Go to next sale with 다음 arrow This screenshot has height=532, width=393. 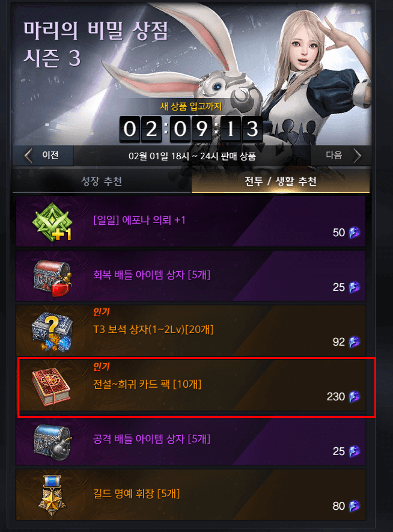tap(341, 156)
